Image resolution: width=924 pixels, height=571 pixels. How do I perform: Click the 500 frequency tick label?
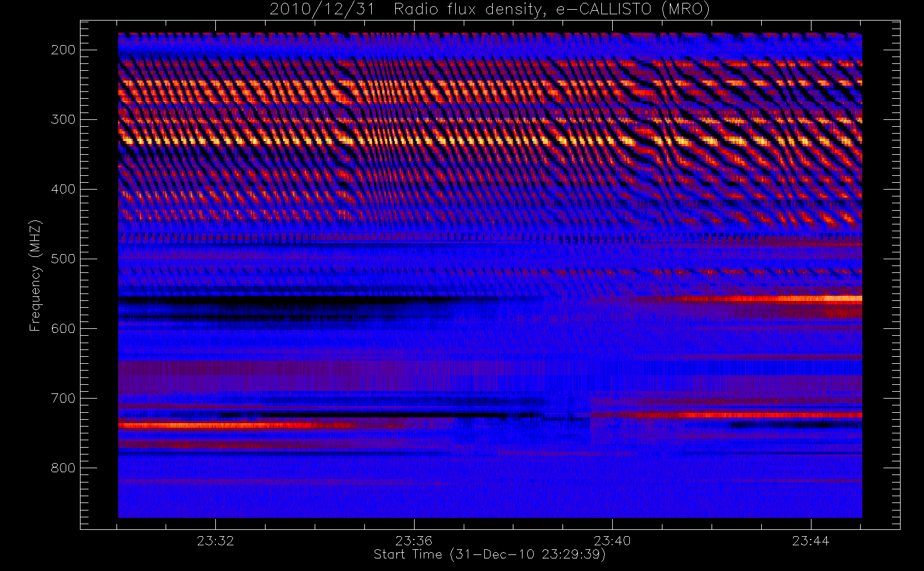coord(63,259)
